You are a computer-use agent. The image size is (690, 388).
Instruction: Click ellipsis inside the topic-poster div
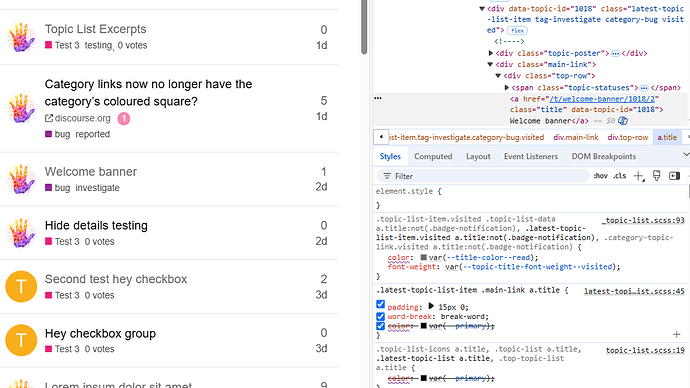pos(615,53)
